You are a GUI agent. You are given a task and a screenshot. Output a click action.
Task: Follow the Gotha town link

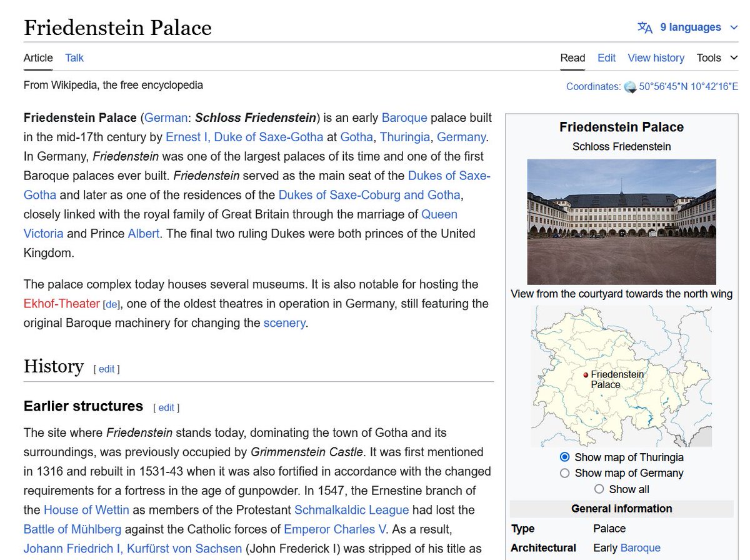click(x=357, y=137)
